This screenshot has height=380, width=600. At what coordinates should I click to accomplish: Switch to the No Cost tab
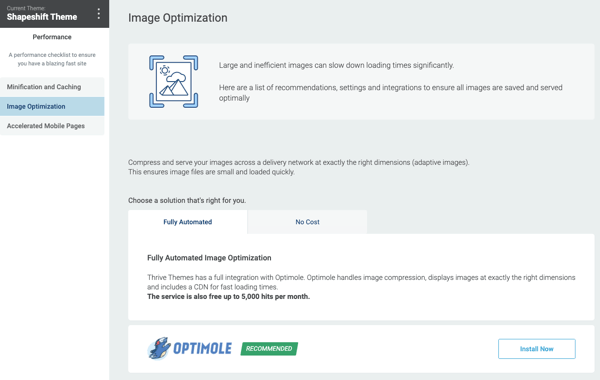[x=307, y=222]
